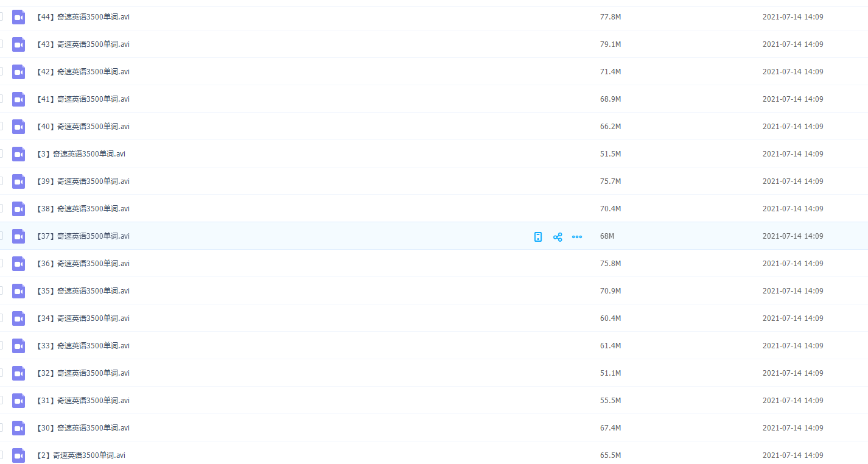Open file 【37】奇速英语3500单词.avi

click(x=83, y=236)
